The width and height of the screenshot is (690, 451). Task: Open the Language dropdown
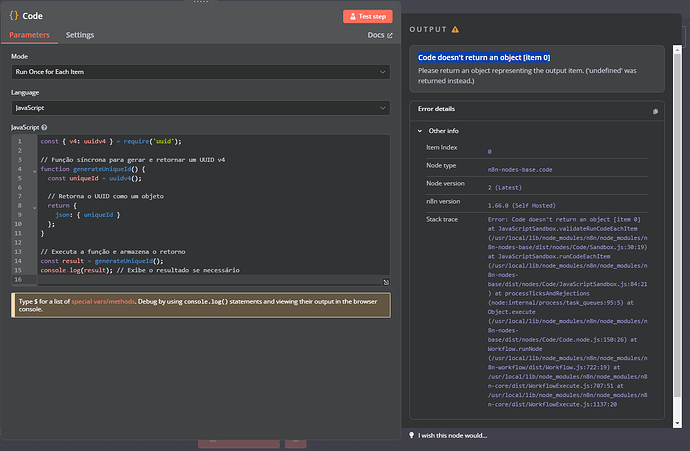201,106
